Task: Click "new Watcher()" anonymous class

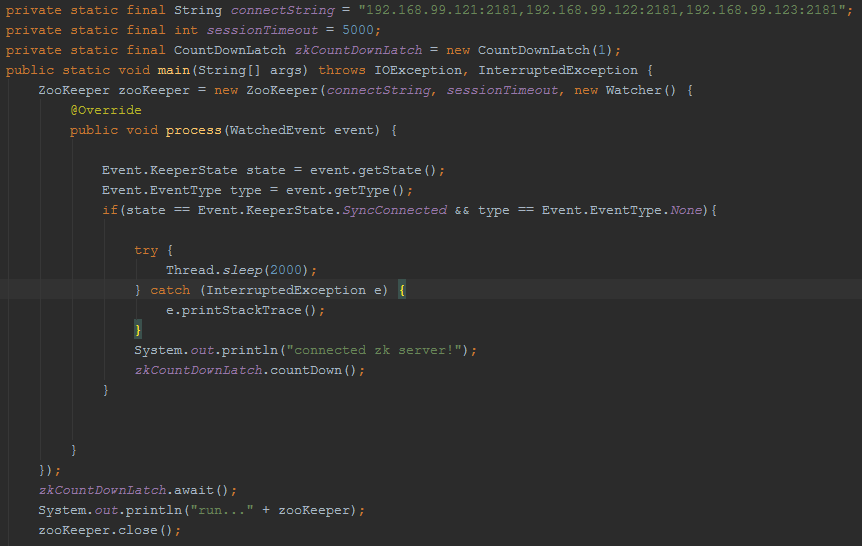Action: 625,90
